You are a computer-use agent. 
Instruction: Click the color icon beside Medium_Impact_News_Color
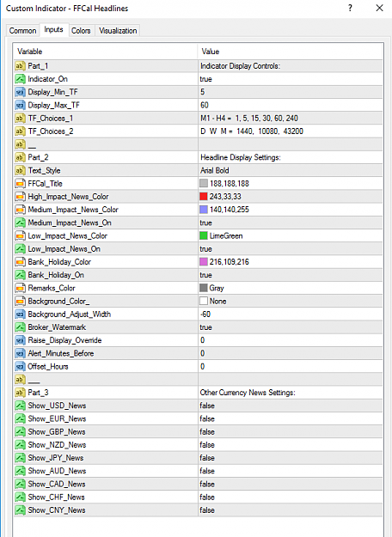21,210
